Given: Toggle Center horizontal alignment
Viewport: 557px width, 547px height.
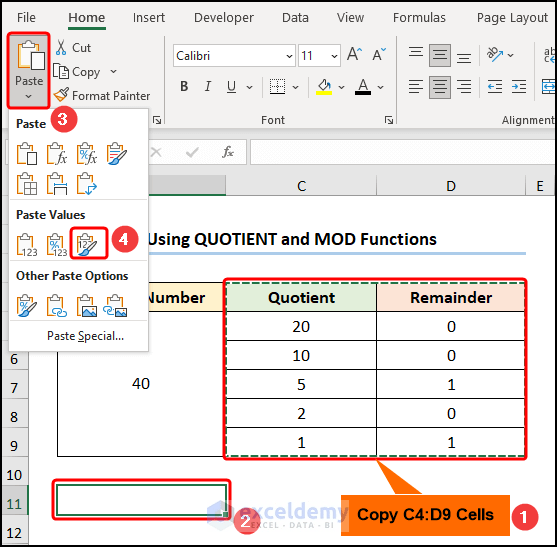Looking at the screenshot, I should [440, 87].
